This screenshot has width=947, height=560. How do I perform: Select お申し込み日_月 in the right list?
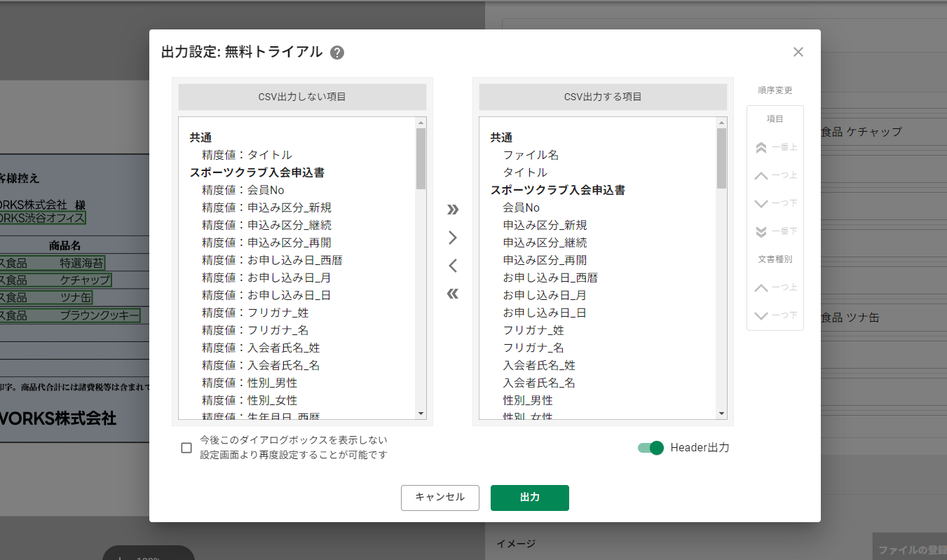coord(545,295)
